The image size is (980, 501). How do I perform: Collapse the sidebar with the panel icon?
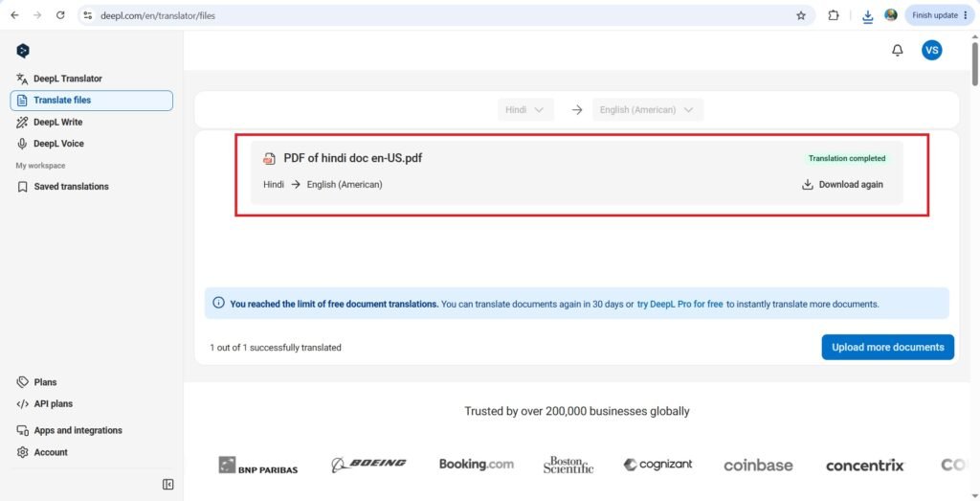[x=168, y=485]
